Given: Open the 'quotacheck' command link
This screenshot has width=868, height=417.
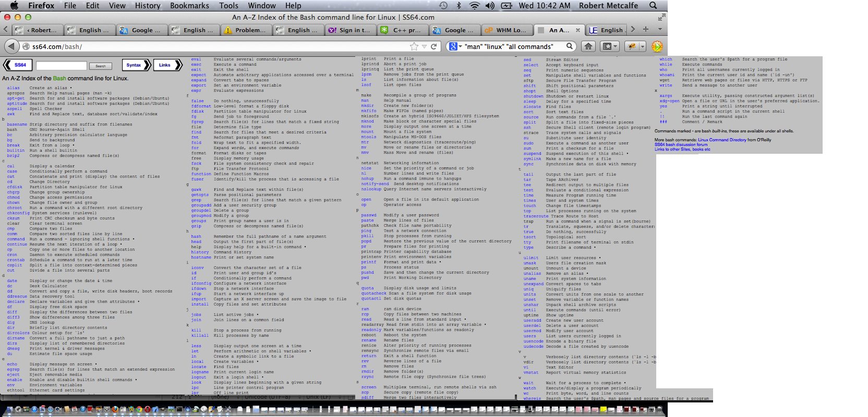Looking at the screenshot, I should pos(373,293).
